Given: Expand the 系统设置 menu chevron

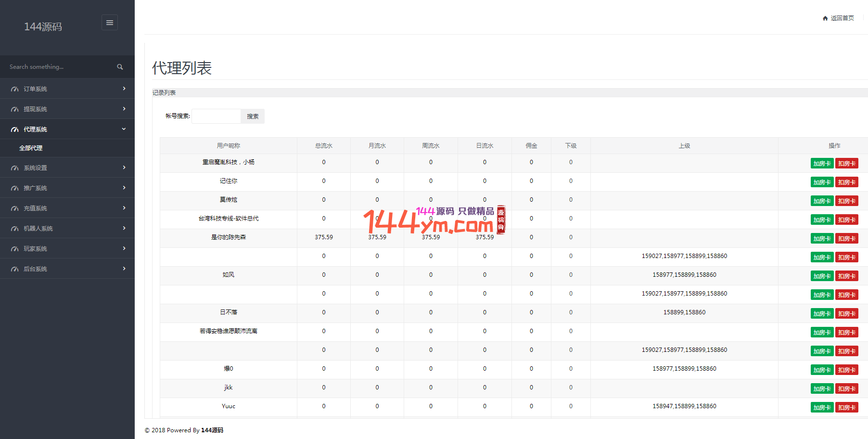Looking at the screenshot, I should [124, 168].
